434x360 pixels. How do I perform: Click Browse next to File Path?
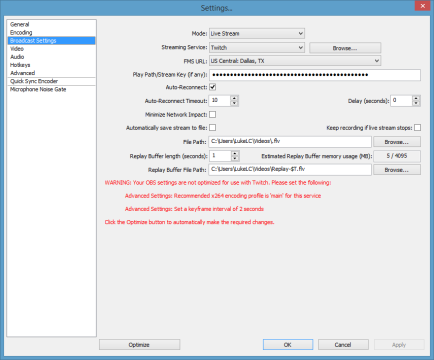397,142
